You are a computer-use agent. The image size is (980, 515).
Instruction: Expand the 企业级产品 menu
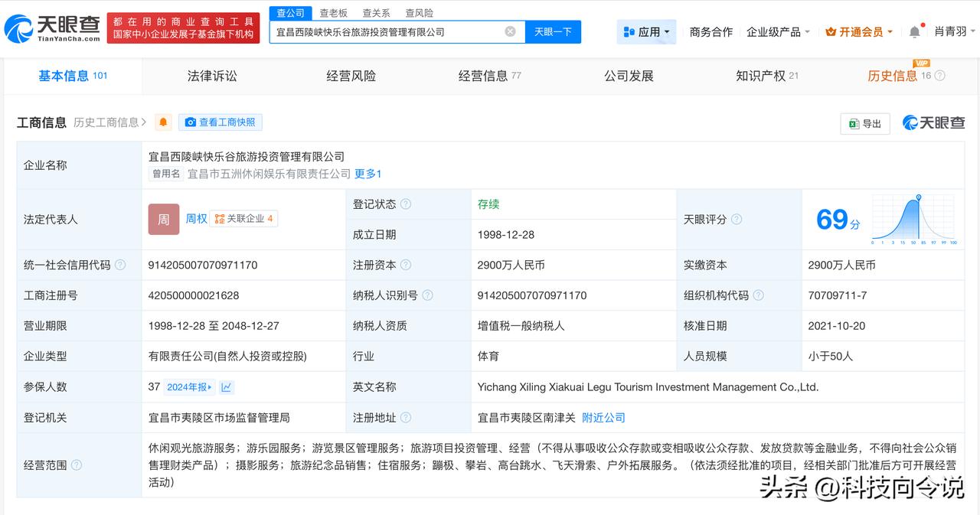(x=779, y=31)
